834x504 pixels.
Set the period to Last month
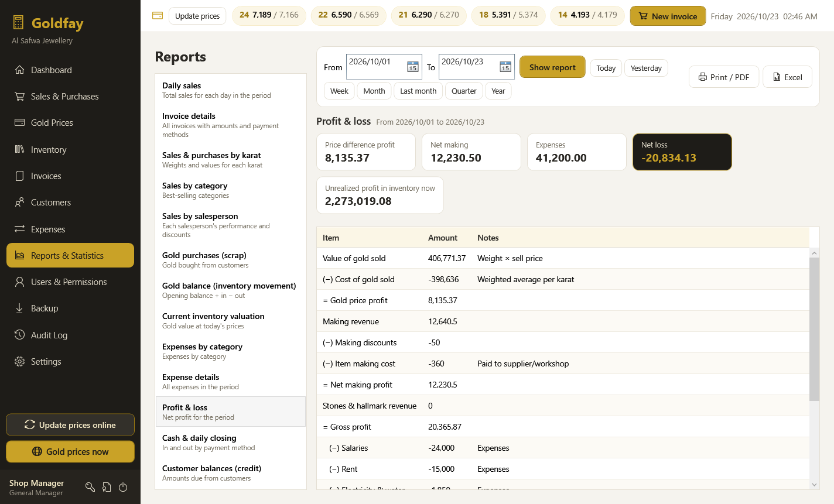click(418, 91)
